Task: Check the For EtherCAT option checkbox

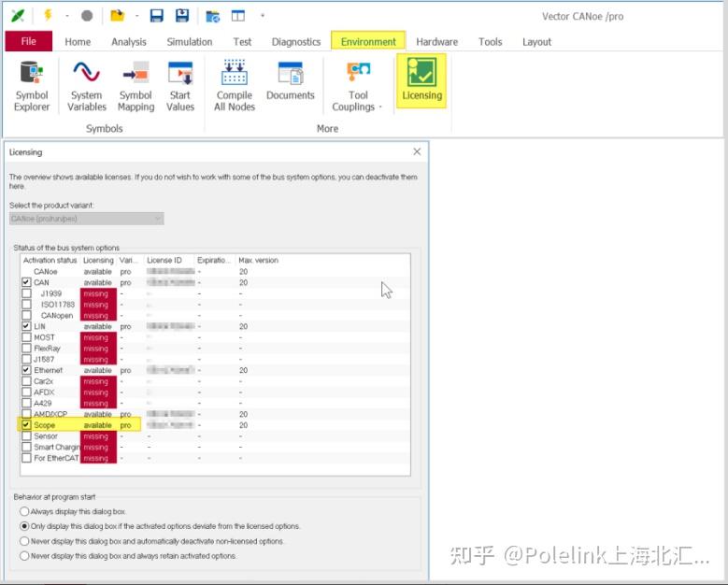Action: point(26,458)
